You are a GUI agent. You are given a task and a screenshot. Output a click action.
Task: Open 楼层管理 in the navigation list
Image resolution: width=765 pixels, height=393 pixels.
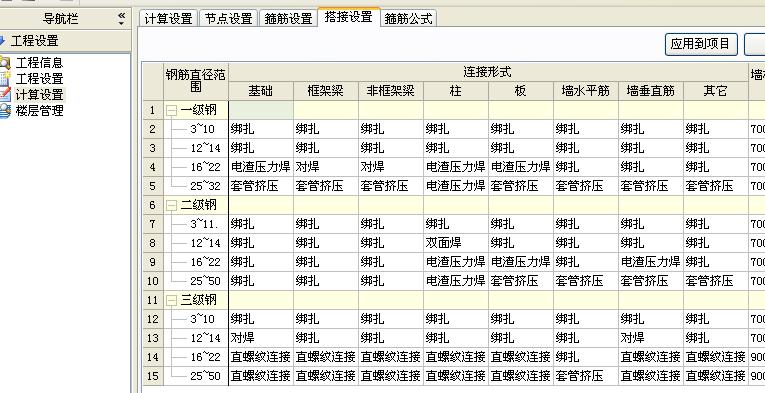pyautogui.click(x=39, y=111)
